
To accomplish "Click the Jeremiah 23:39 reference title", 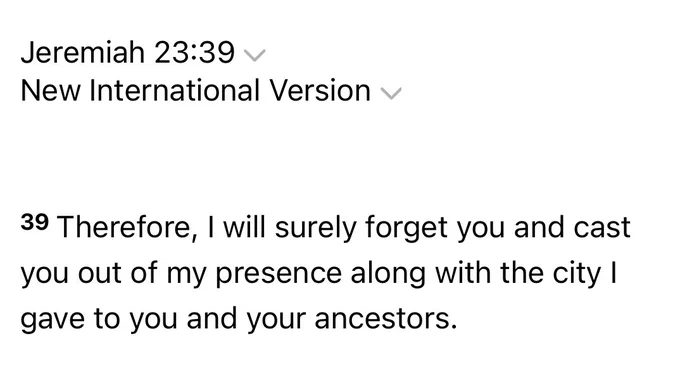I will tap(128, 52).
